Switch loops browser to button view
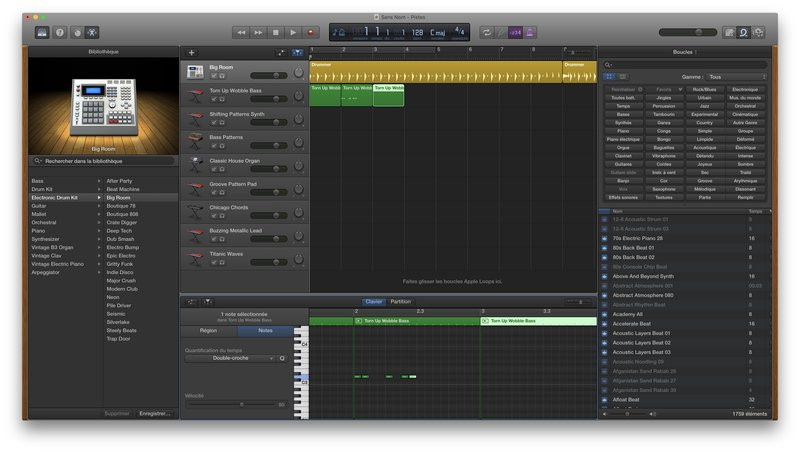This screenshot has width=800, height=452. tap(609, 77)
